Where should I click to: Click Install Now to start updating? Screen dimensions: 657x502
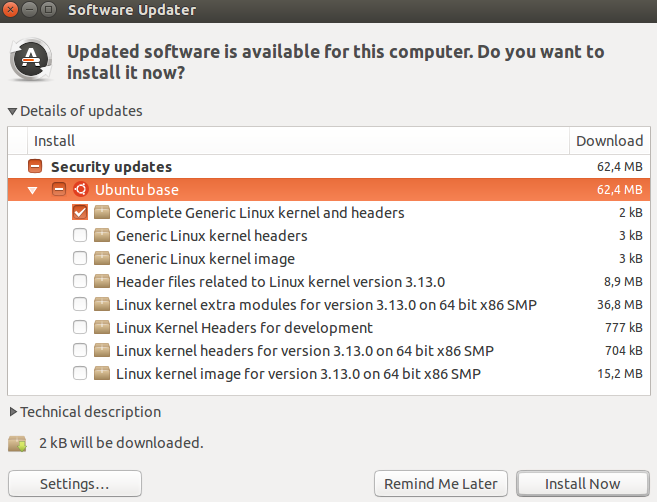click(582, 484)
